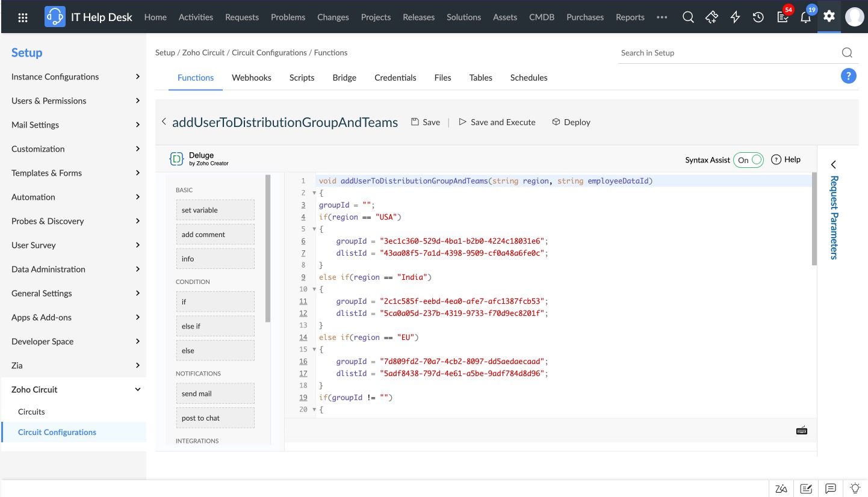Turn off the Syntax Assist toggle
The width and height of the screenshot is (868, 497).
[x=749, y=160]
